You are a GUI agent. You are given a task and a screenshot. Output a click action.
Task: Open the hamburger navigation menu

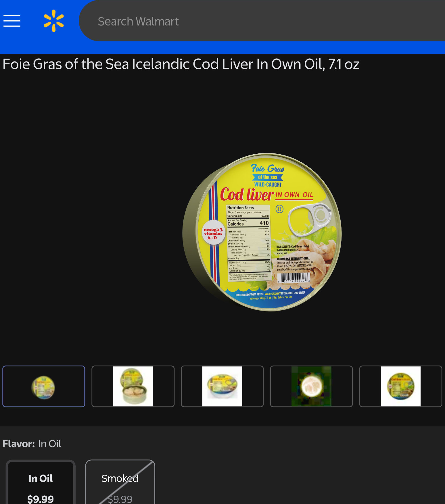tap(12, 21)
